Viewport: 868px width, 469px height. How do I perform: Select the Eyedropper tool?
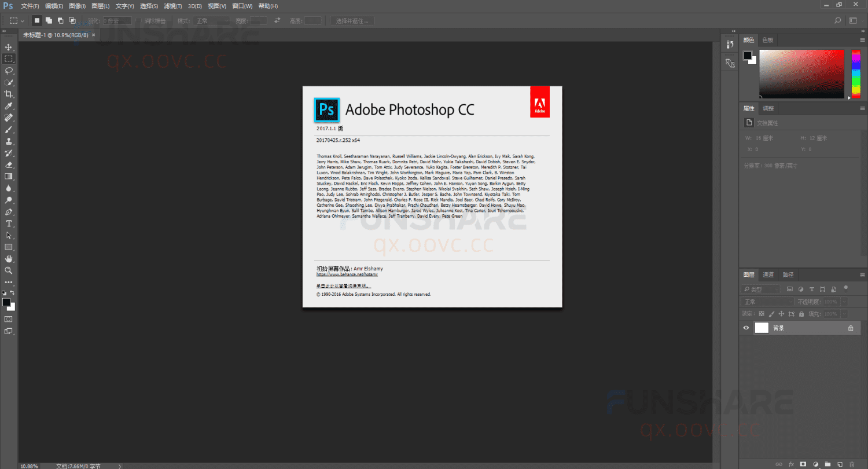(x=9, y=106)
